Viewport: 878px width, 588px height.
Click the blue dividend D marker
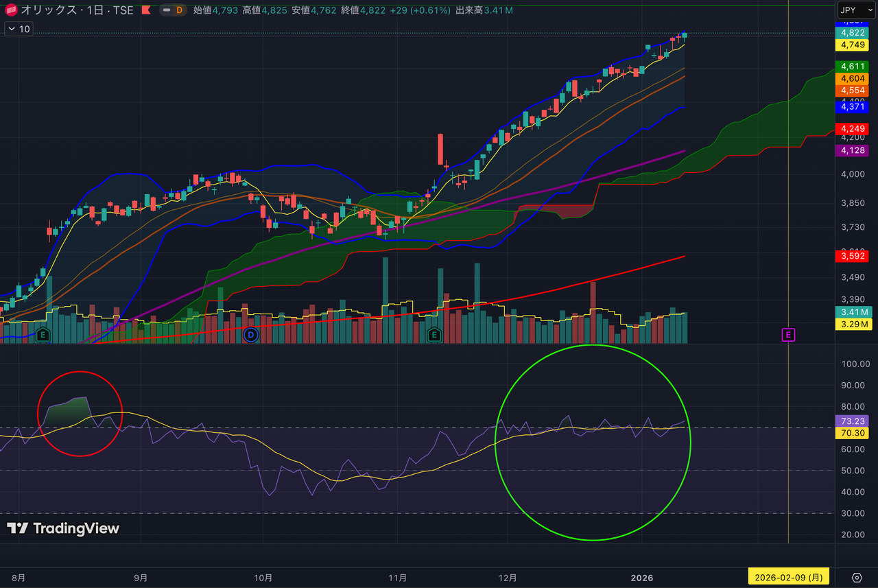(250, 335)
